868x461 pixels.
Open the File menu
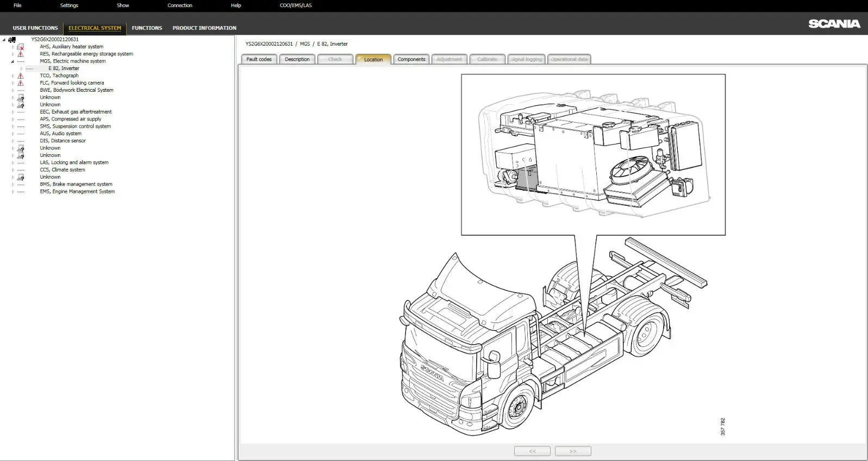point(17,5)
